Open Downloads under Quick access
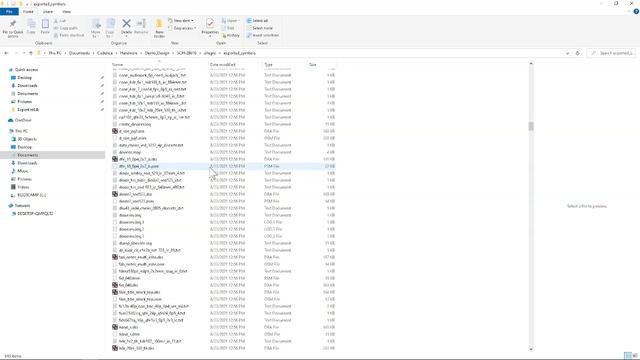Image resolution: width=640 pixels, height=360 pixels. 27,86
